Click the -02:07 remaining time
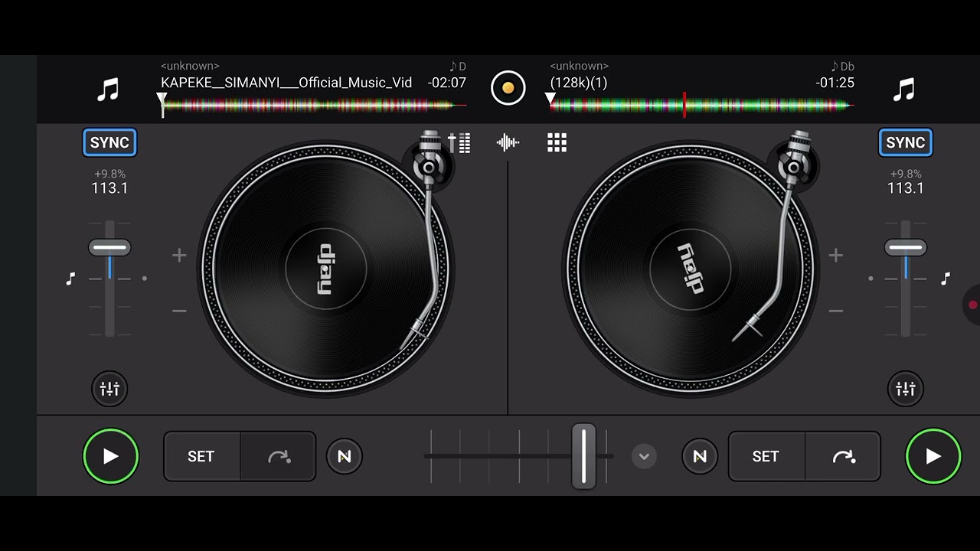 coord(446,83)
